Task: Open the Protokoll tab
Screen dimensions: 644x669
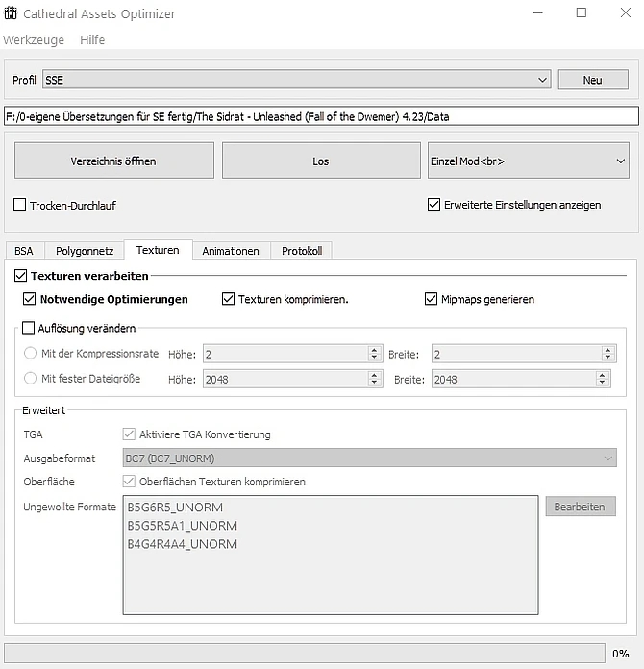Action: tap(302, 251)
